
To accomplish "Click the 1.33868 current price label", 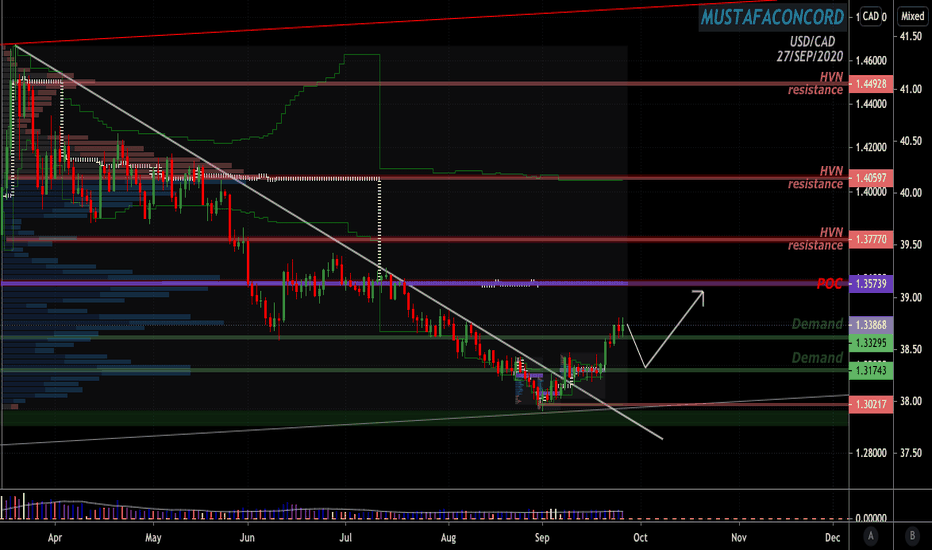I will point(871,325).
